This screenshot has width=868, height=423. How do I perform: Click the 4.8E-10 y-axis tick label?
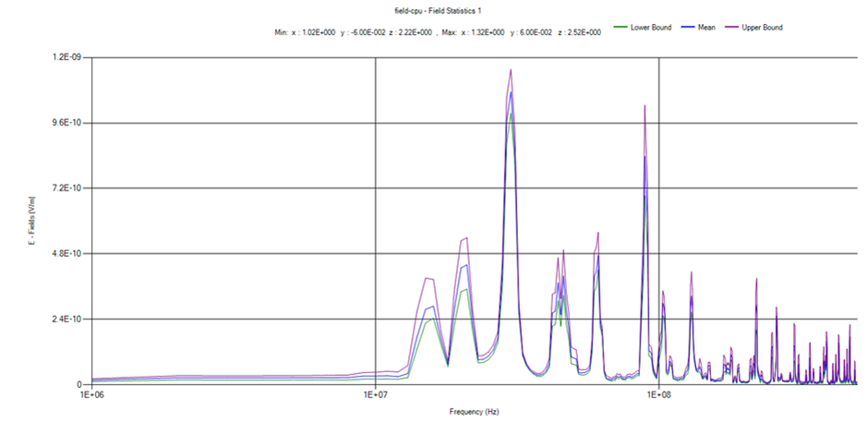click(69, 254)
